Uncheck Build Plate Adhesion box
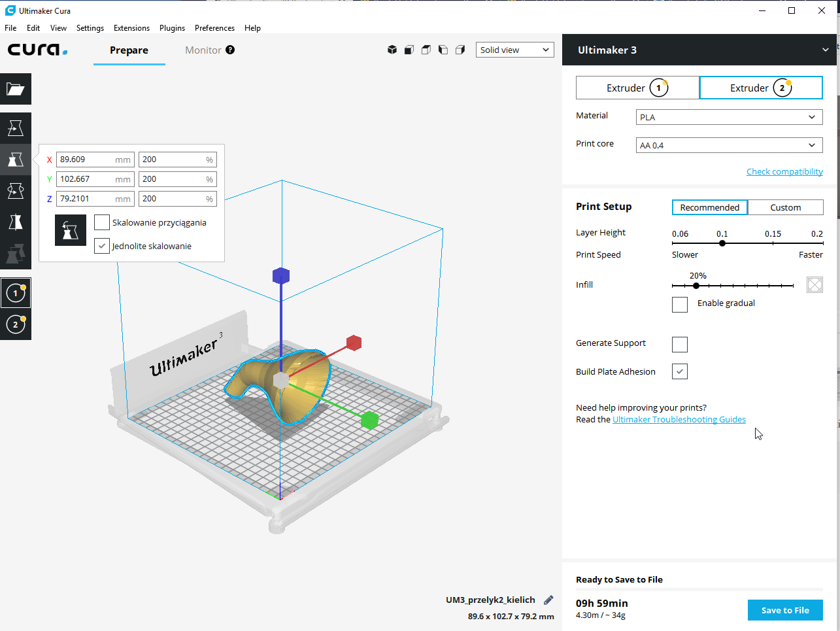 tap(680, 371)
